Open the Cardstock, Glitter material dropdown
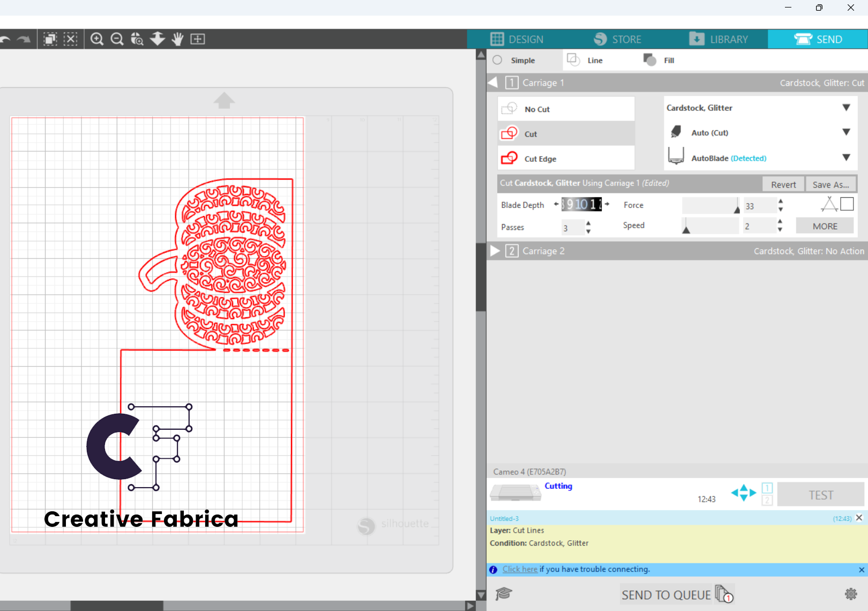The width and height of the screenshot is (868, 611). click(x=760, y=108)
